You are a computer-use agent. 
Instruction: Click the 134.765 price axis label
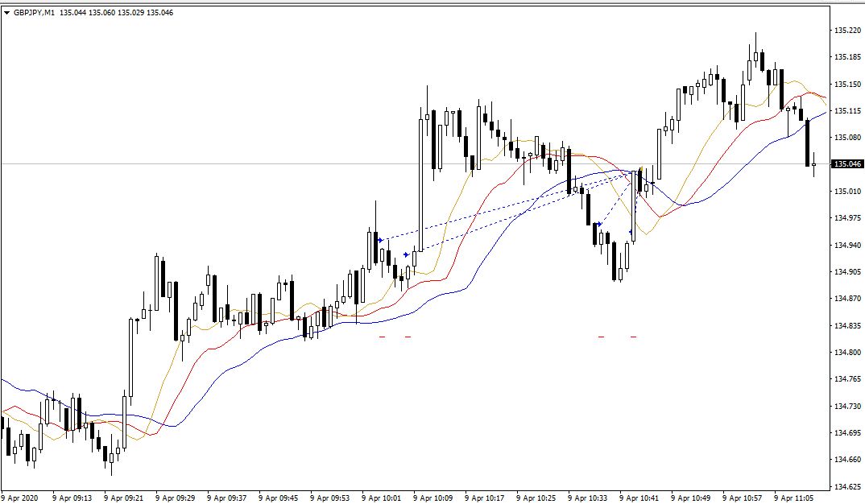(x=848, y=379)
